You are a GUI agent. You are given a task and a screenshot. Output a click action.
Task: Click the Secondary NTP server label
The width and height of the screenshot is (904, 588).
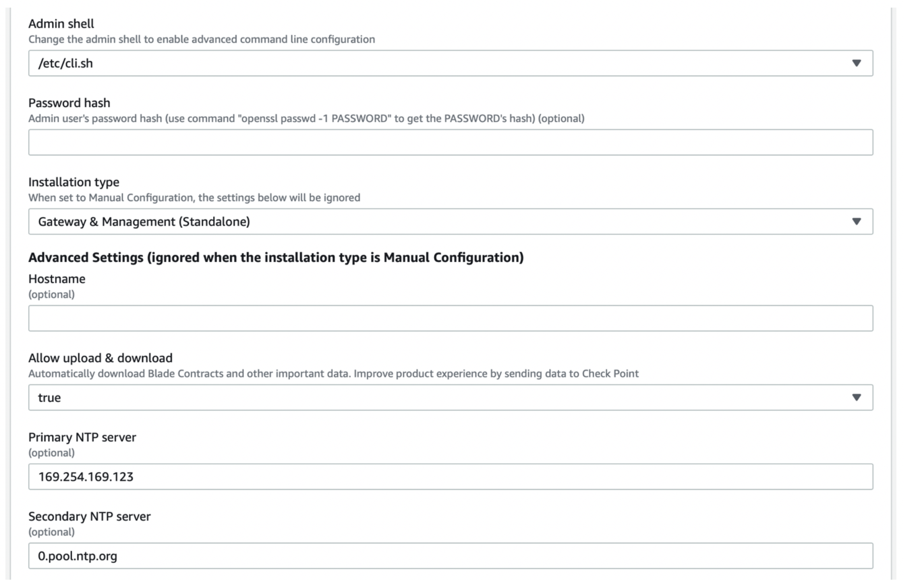pyautogui.click(x=89, y=517)
